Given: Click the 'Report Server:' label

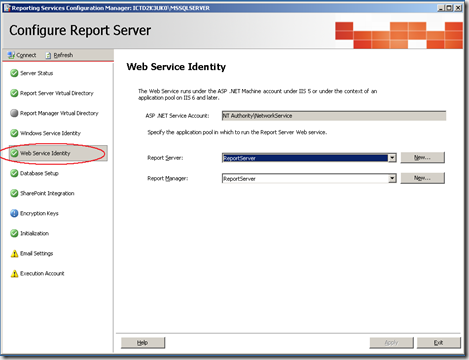Looking at the screenshot, I should 165,158.
